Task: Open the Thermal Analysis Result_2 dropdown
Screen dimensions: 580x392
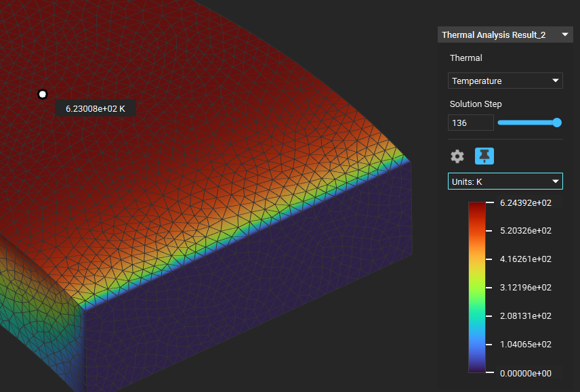Action: 505,35
